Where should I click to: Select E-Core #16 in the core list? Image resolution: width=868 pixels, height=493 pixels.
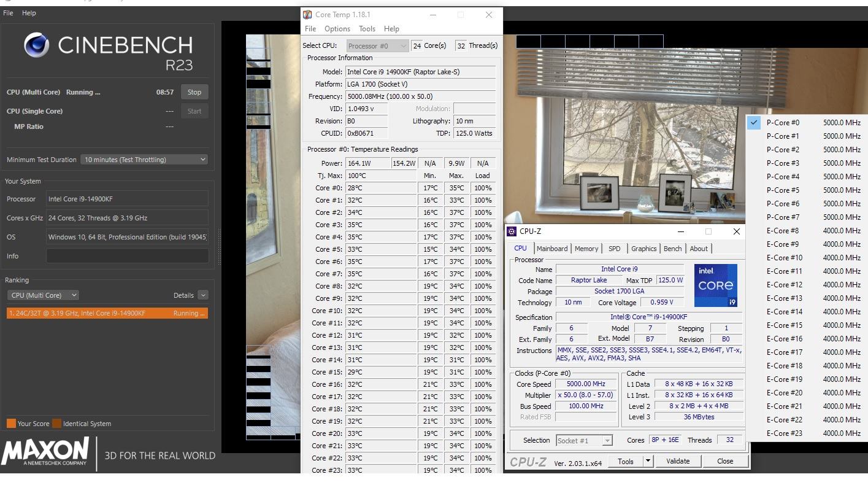tap(807, 339)
